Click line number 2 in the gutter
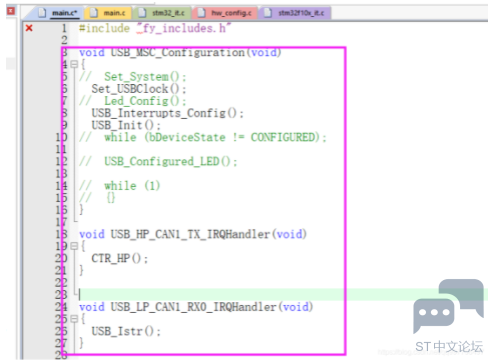The width and height of the screenshot is (492, 362). tap(64, 40)
